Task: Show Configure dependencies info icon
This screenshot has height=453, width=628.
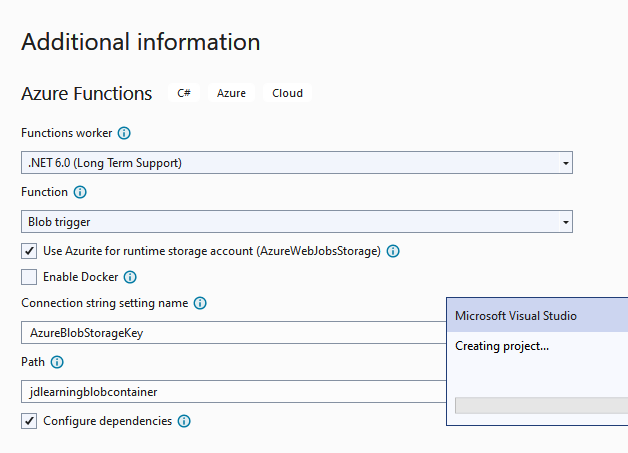Action: pyautogui.click(x=184, y=421)
